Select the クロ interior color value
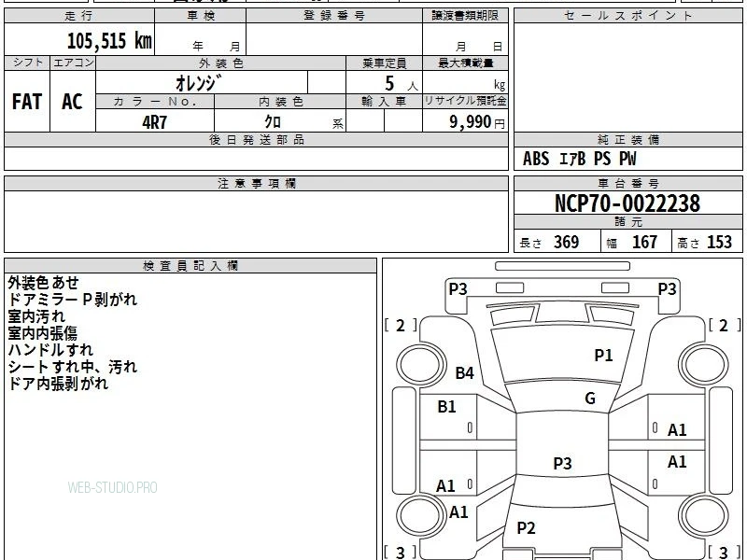Image resolution: width=747 pixels, height=560 pixels. point(273,122)
